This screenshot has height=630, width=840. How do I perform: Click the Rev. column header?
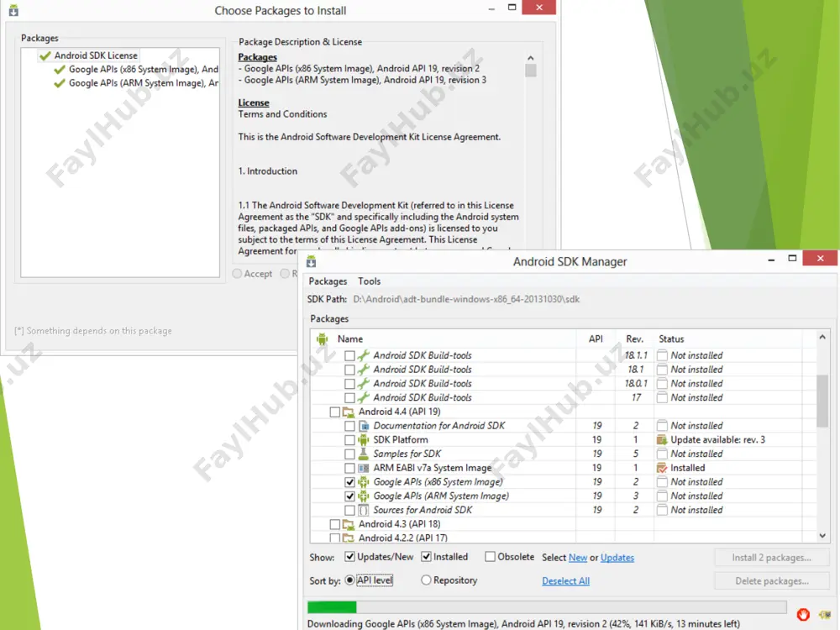(635, 339)
